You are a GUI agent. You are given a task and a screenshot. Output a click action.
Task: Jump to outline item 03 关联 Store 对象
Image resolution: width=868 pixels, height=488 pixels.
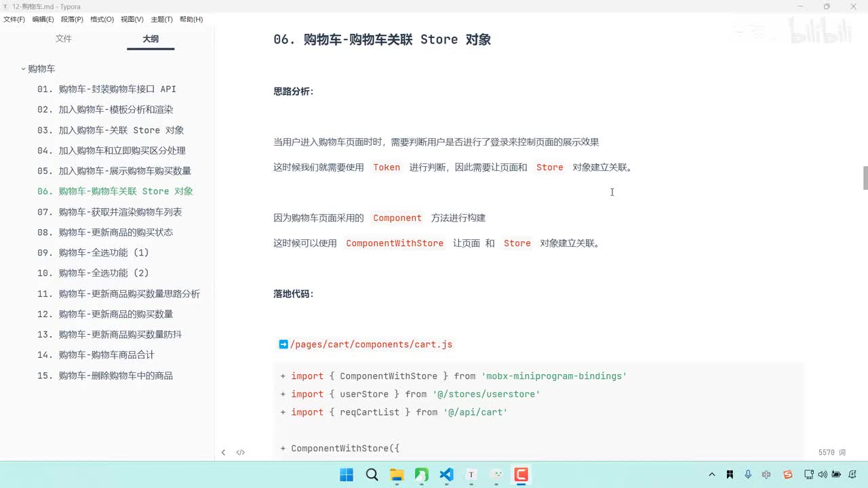click(x=111, y=130)
